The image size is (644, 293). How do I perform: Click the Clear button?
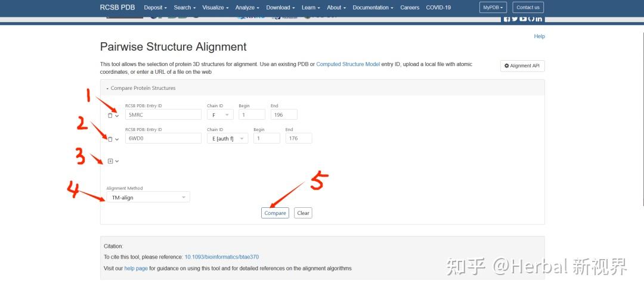[303, 213]
